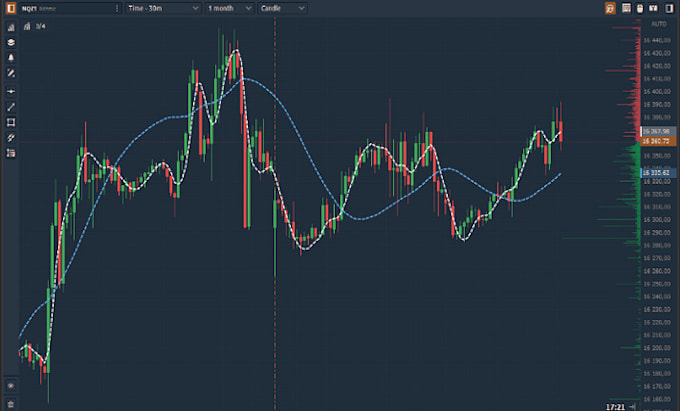The height and width of the screenshot is (411, 680).
Task: Click the orange panel menu button top-left
Action: [x=9, y=8]
